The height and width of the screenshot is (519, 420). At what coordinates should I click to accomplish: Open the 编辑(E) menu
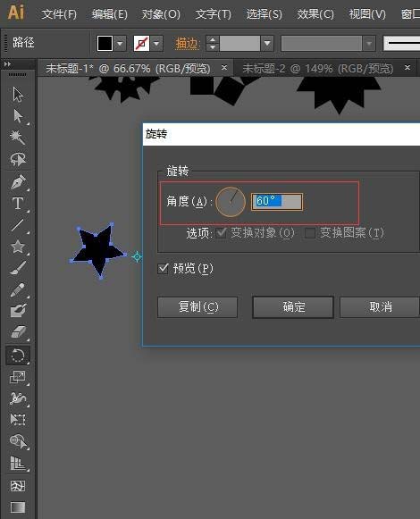click(110, 14)
